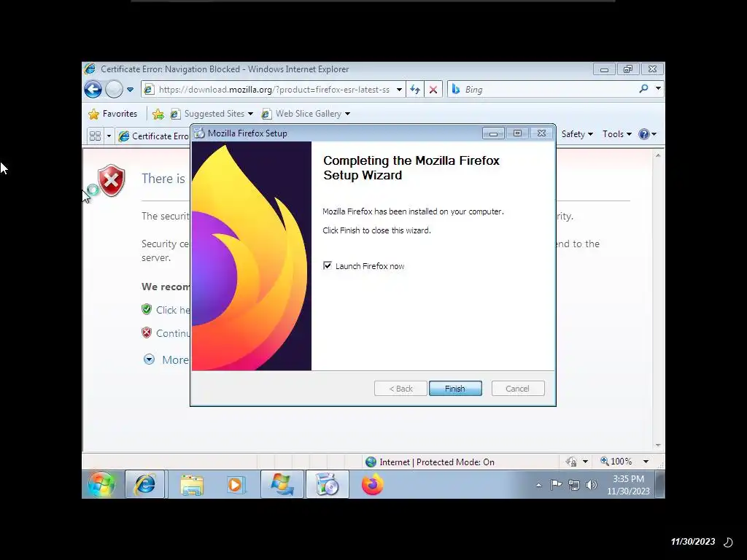Expand the Help menu dropdown arrow
This screenshot has width=747, height=560.
click(654, 134)
